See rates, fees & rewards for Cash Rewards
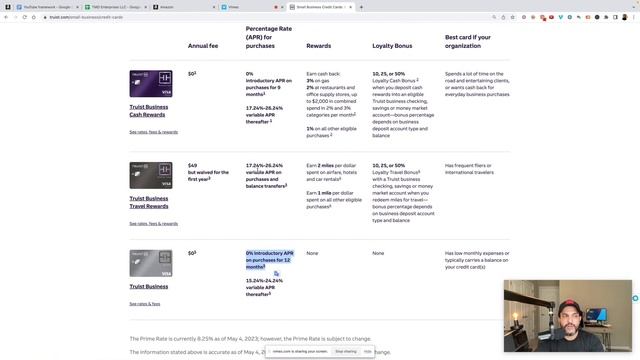The image size is (640, 360). tap(153, 132)
